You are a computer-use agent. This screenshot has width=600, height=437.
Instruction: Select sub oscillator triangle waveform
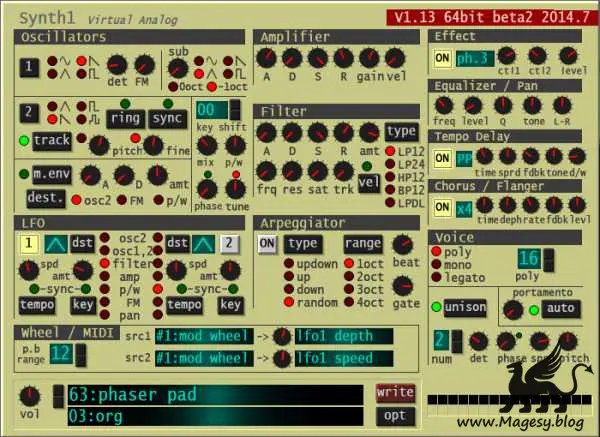[199, 74]
